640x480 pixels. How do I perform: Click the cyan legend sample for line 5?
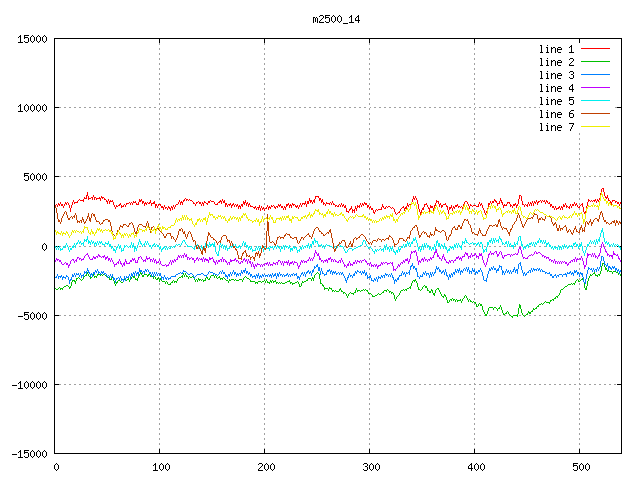pos(596,101)
